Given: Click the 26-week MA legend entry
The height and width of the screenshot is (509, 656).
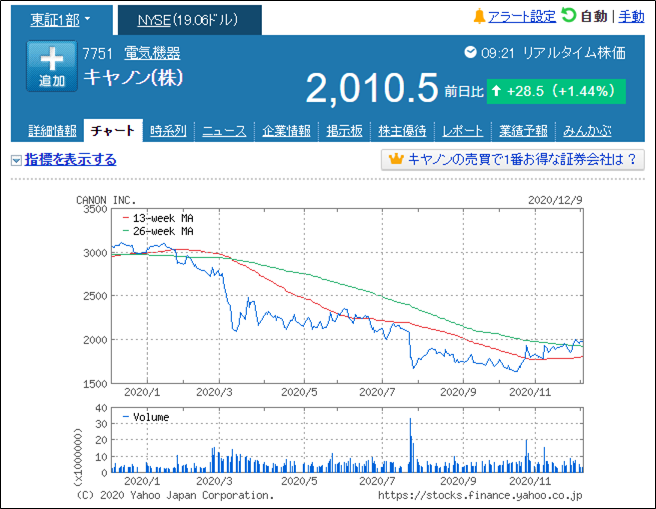Looking at the screenshot, I should (x=158, y=231).
